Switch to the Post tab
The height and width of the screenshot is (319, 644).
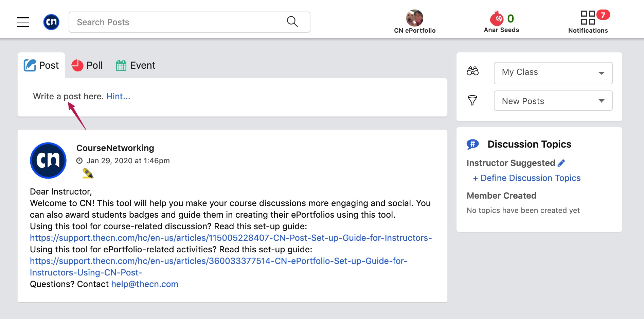[41, 65]
